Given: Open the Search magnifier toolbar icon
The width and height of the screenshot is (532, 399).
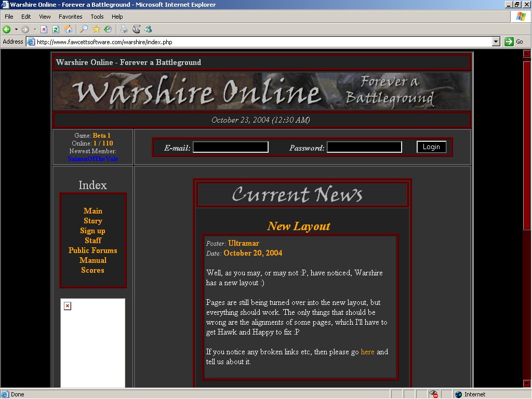Looking at the screenshot, I should pyautogui.click(x=84, y=30).
